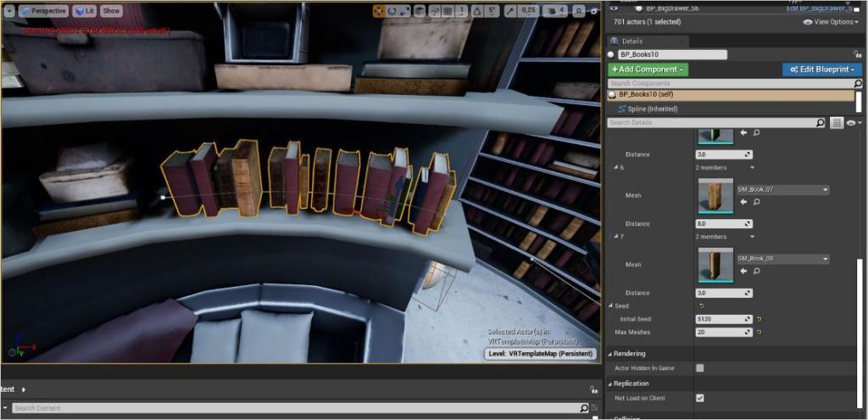Reset Initial Seed to default value
The width and height of the screenshot is (868, 420).
759,319
